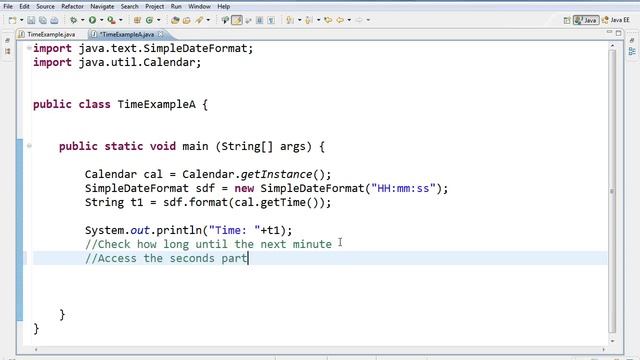Expand the Previous Annotation dropdown arrow
The width and height of the screenshot is (640, 360).
click(x=318, y=20)
